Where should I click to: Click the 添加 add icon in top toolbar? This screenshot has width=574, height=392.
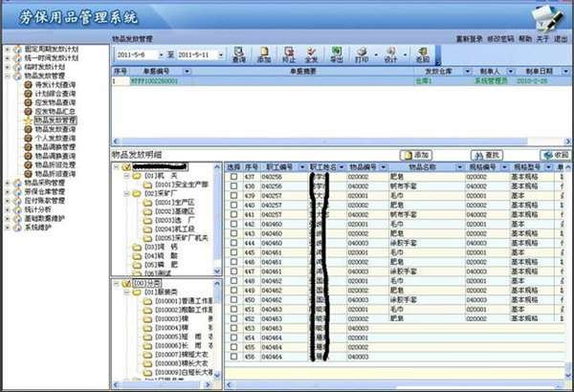point(264,54)
